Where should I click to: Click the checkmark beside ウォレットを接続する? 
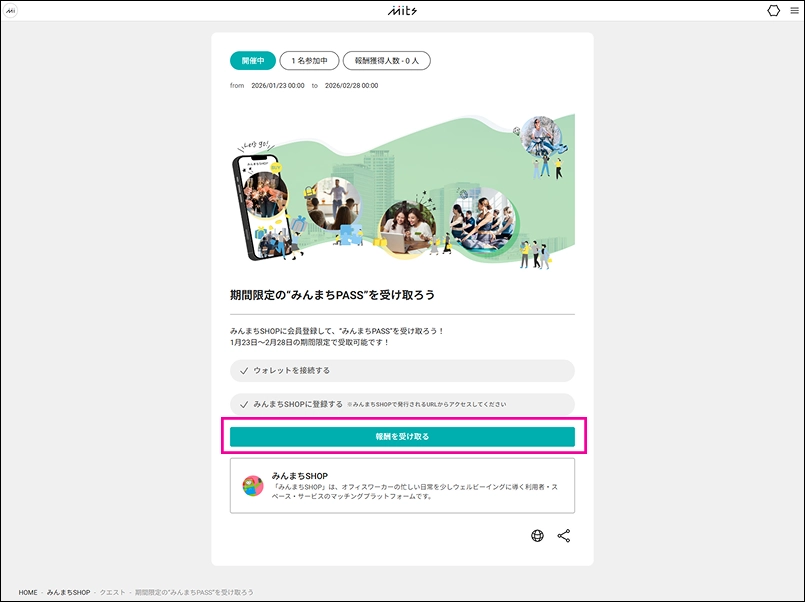coord(244,371)
